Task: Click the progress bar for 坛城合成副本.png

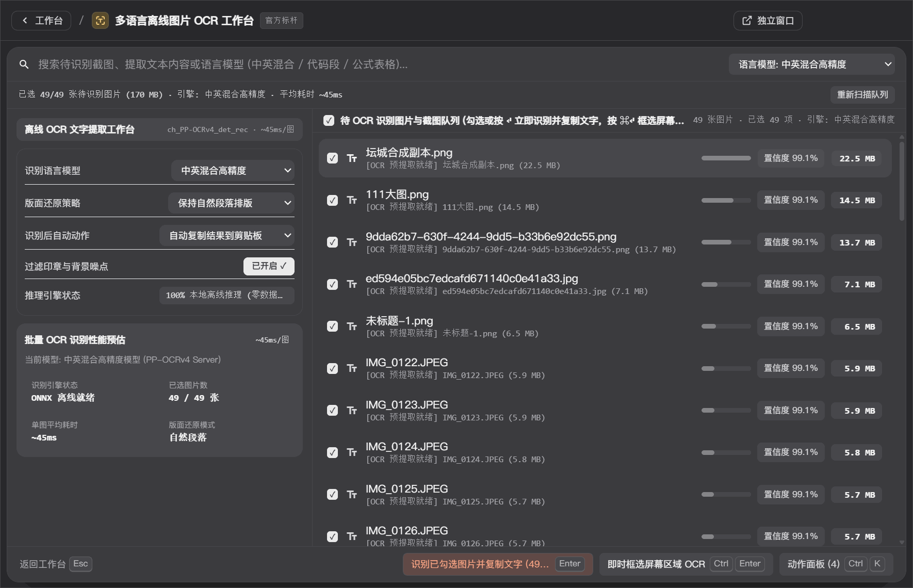Action: coord(726,158)
